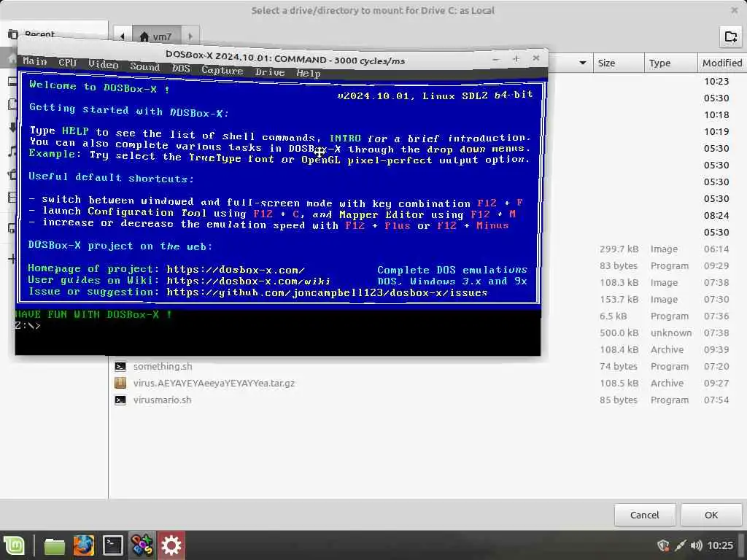Select virus.AEYAYEYAeeyaYEYAYYea.tar.gz archive
This screenshot has width=747, height=560.
(x=214, y=383)
